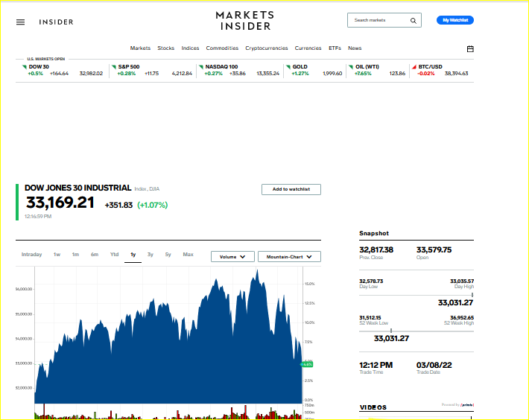529x420 pixels.
Task: Open the calendar icon
Action: pos(470,49)
